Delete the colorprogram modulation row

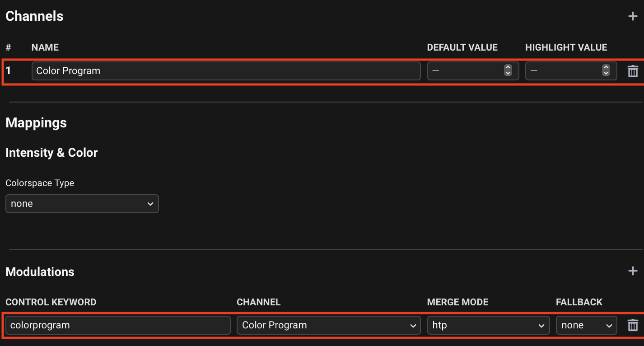click(633, 325)
